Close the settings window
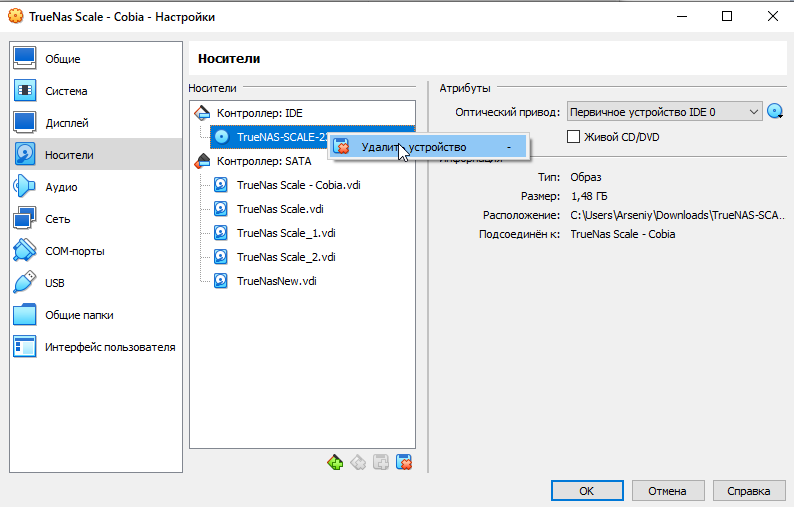This screenshot has width=794, height=507. (x=773, y=16)
